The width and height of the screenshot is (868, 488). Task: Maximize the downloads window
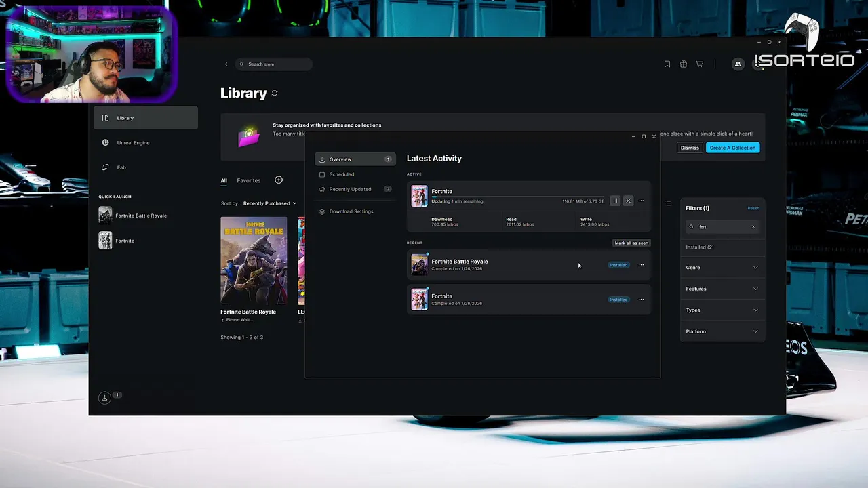(644, 136)
